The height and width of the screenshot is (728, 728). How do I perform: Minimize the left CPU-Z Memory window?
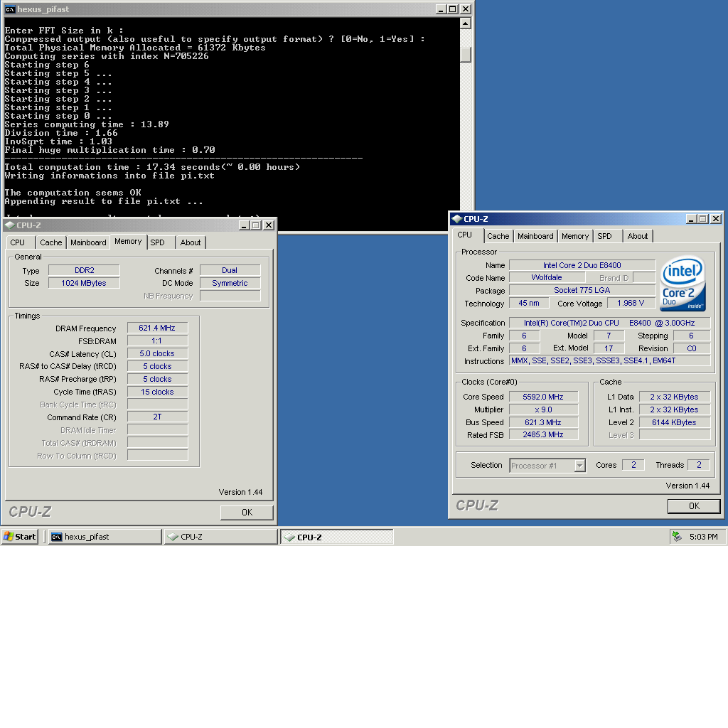tap(245, 225)
